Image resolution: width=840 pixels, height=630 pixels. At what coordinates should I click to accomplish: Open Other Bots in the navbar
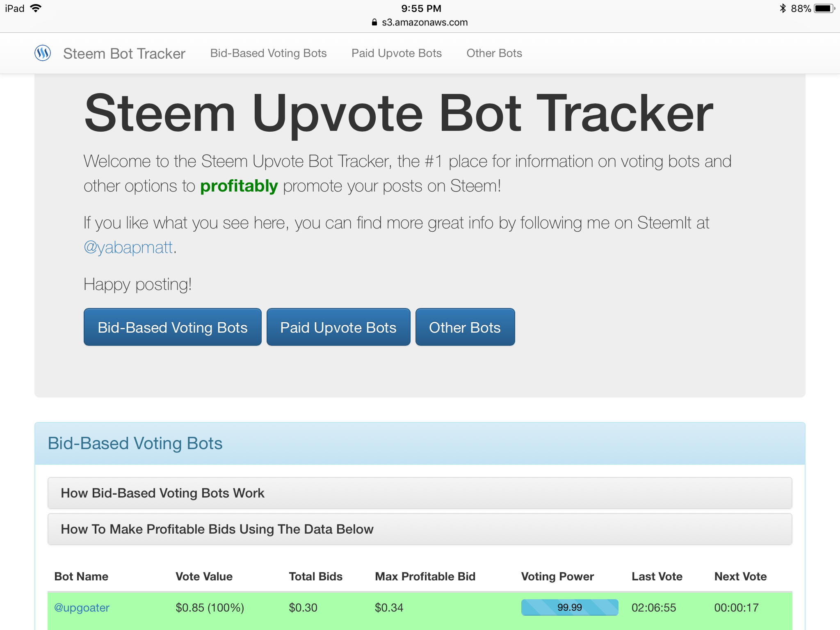coord(494,53)
